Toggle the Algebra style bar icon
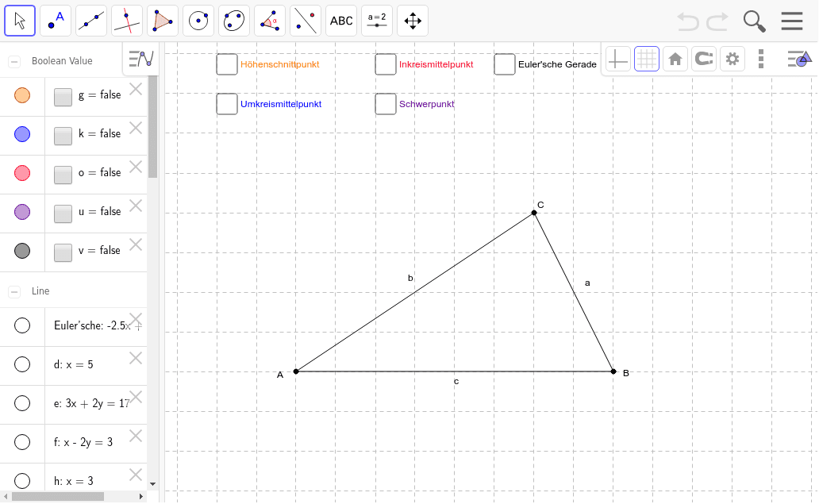 point(141,59)
